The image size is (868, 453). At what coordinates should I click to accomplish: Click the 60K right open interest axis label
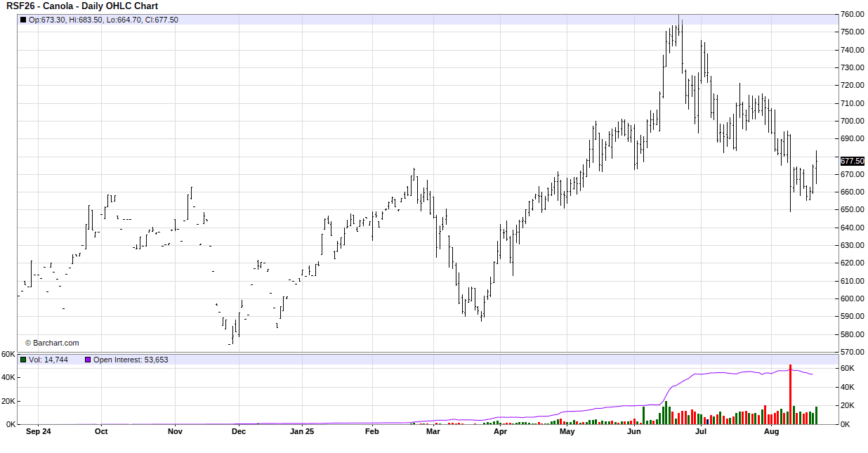(x=847, y=369)
